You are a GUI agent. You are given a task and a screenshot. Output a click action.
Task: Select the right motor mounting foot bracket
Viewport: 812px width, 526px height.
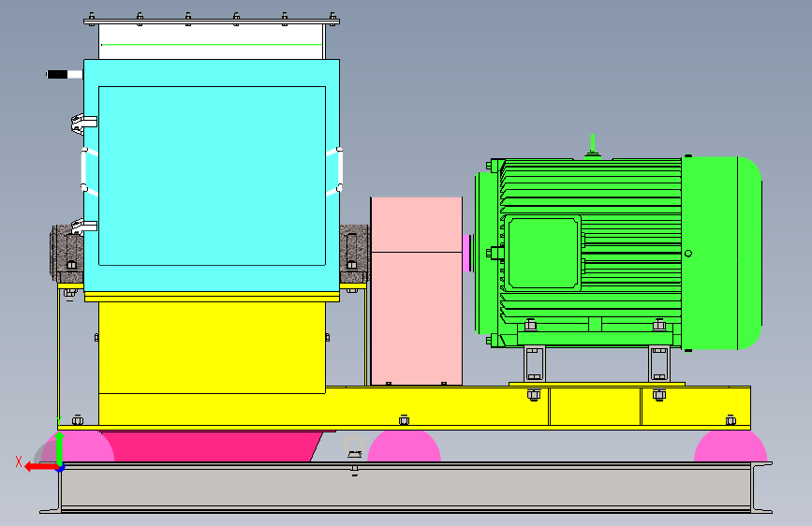(658, 363)
